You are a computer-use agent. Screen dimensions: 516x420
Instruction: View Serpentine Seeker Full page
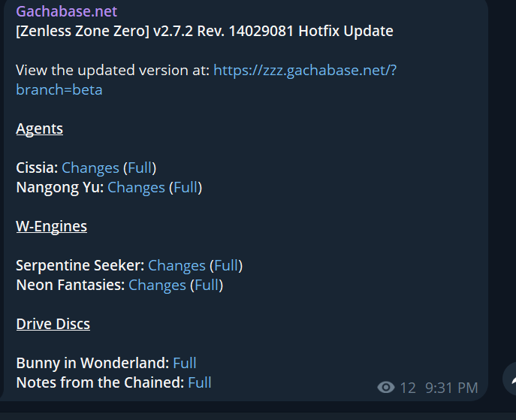pos(226,265)
